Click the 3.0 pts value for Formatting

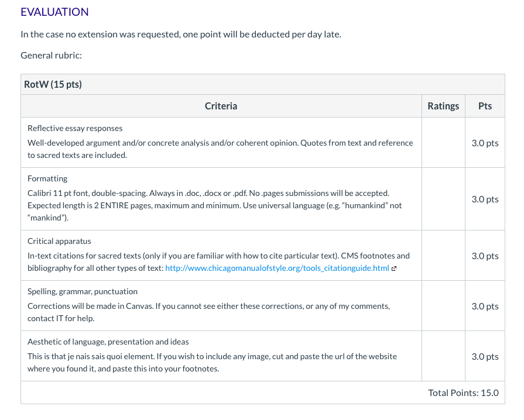pos(485,199)
